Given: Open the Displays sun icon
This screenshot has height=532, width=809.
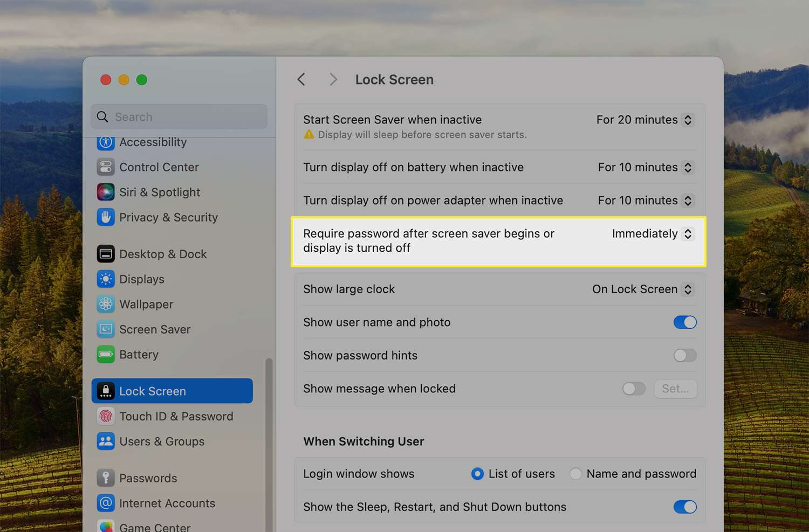Looking at the screenshot, I should pos(106,279).
